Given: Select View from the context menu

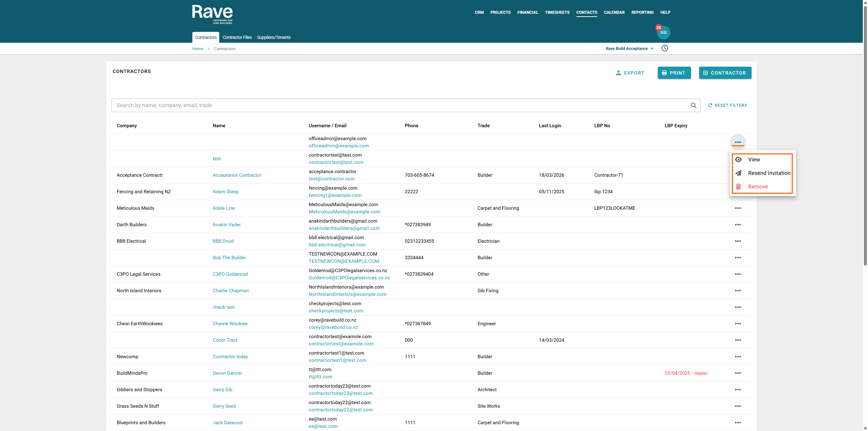Looking at the screenshot, I should click(754, 159).
